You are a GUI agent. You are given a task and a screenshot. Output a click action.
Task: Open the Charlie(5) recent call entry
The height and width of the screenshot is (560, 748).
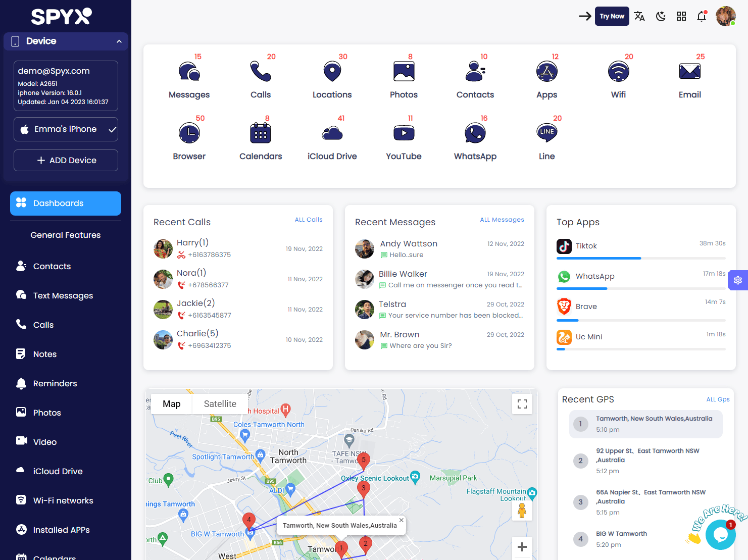pos(238,339)
